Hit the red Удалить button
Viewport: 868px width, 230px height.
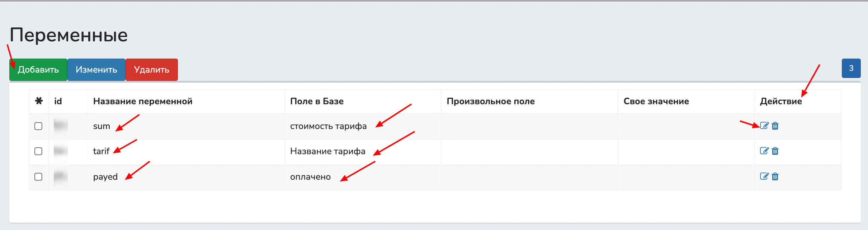[151, 70]
